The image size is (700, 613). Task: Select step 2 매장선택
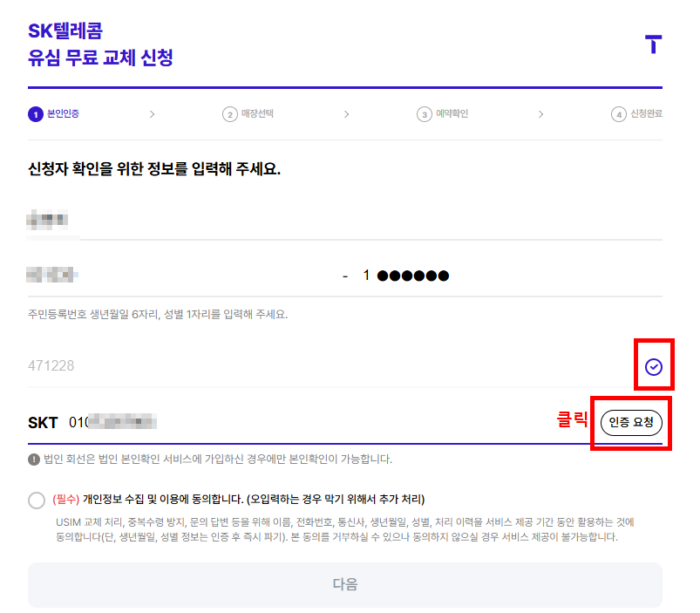click(x=248, y=114)
